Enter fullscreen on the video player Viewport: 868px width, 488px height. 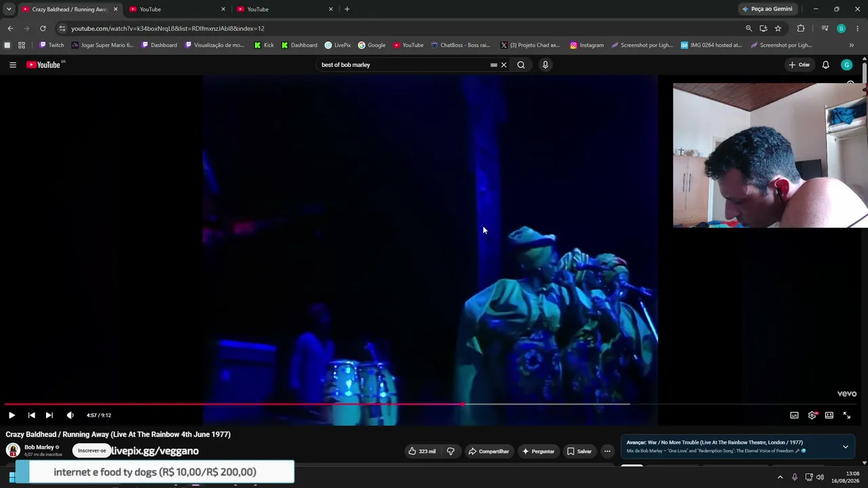(x=846, y=415)
